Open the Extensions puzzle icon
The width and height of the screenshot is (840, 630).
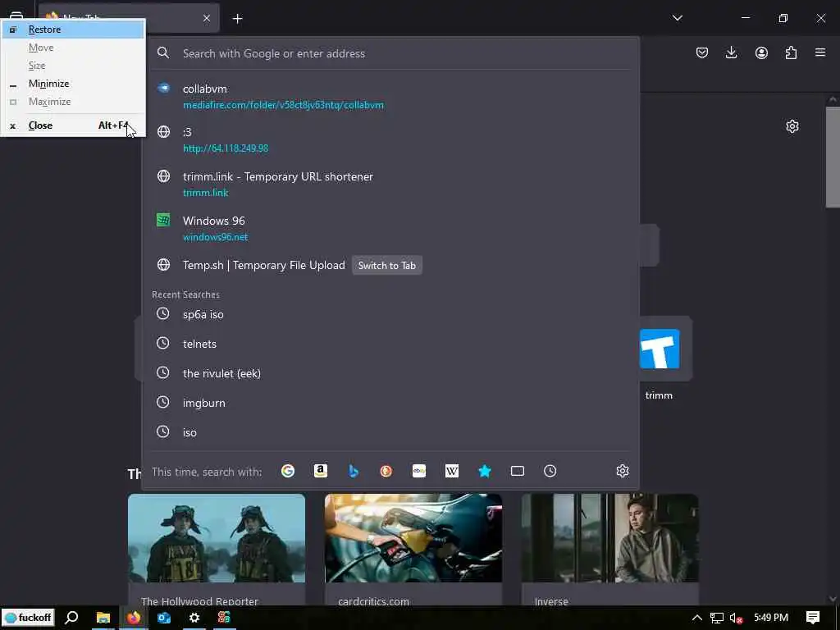[x=791, y=52]
